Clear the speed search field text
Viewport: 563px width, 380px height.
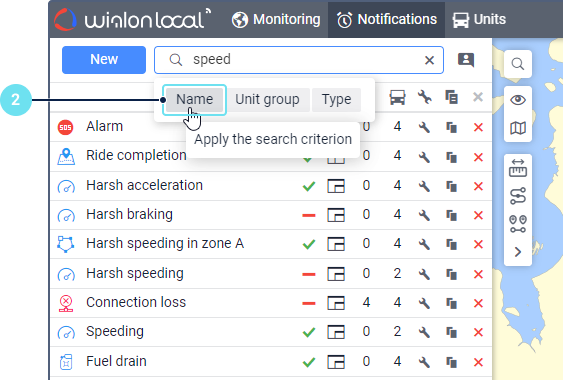click(429, 60)
